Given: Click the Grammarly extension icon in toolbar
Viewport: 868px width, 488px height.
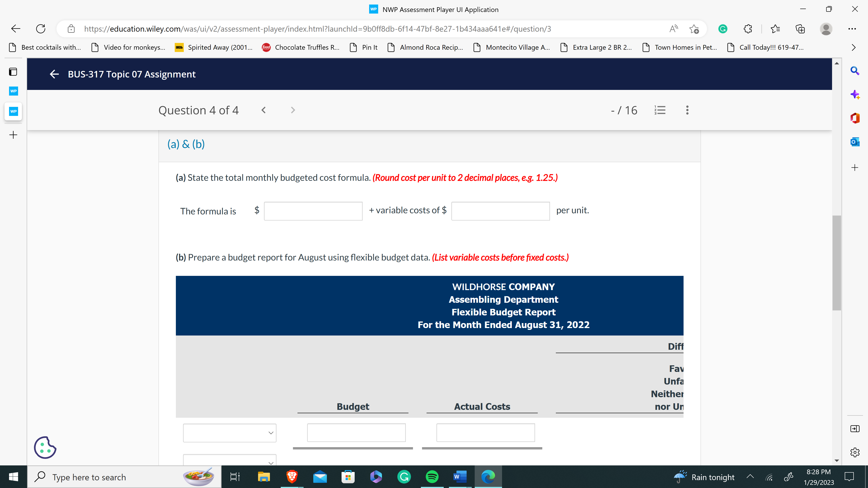Looking at the screenshot, I should pos(722,29).
